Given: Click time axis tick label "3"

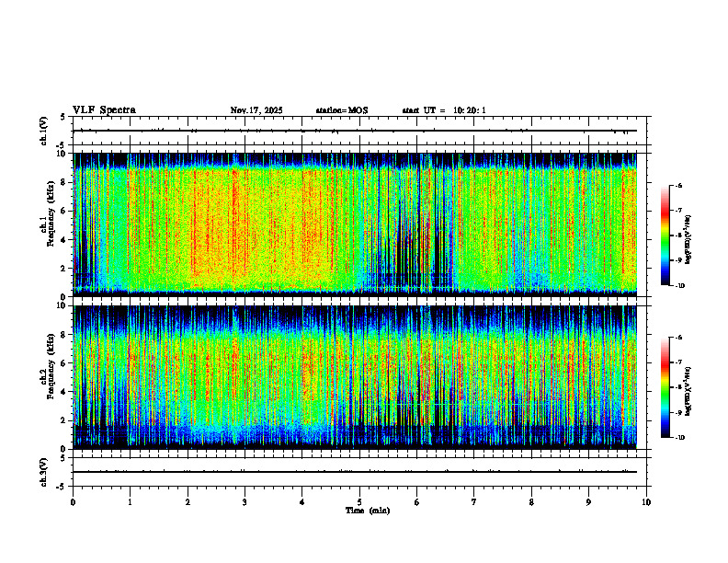Looking at the screenshot, I should click(245, 502).
